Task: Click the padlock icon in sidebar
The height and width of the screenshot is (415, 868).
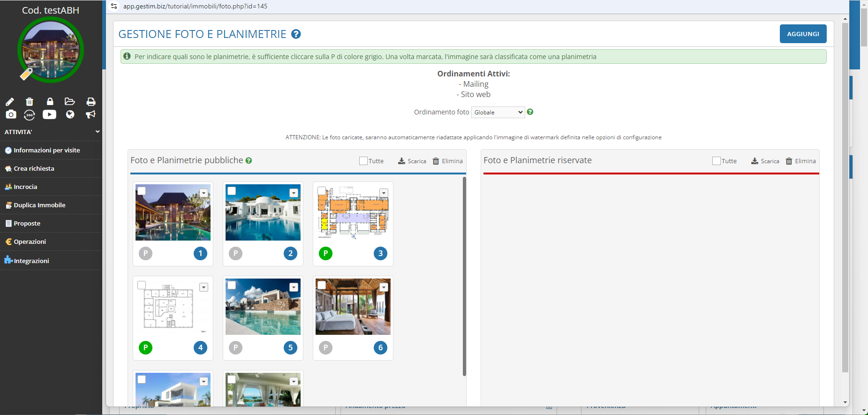Action: (x=50, y=102)
